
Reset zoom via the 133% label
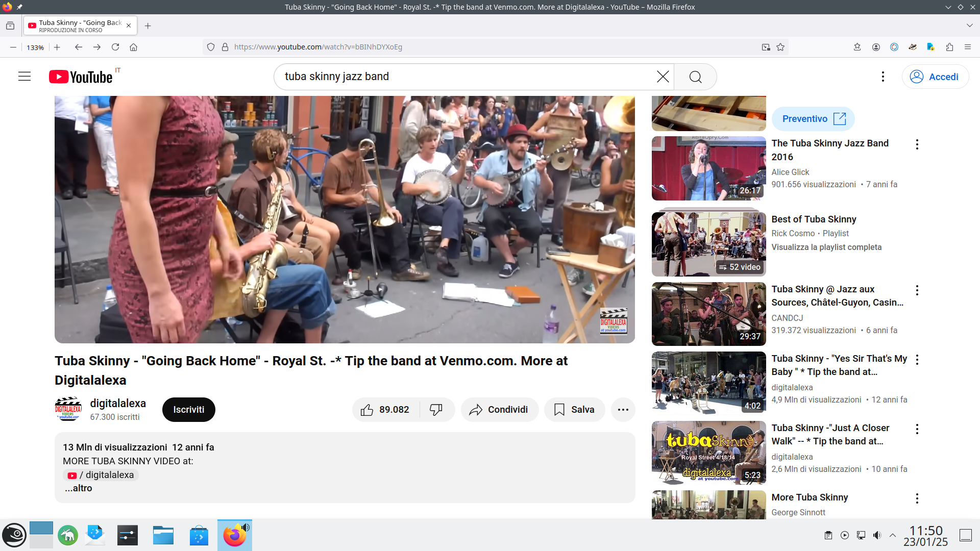click(35, 47)
